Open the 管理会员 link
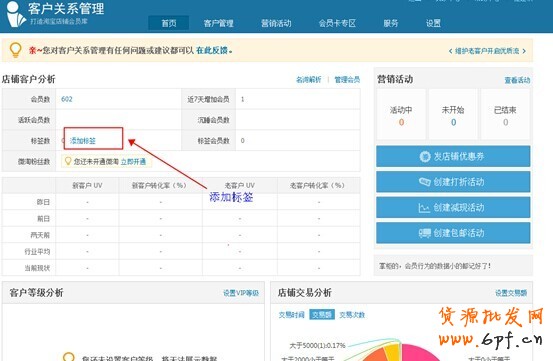 347,80
